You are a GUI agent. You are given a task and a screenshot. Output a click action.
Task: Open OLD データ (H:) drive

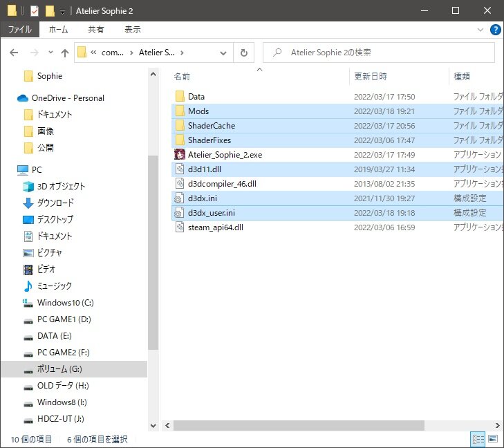coord(63,386)
